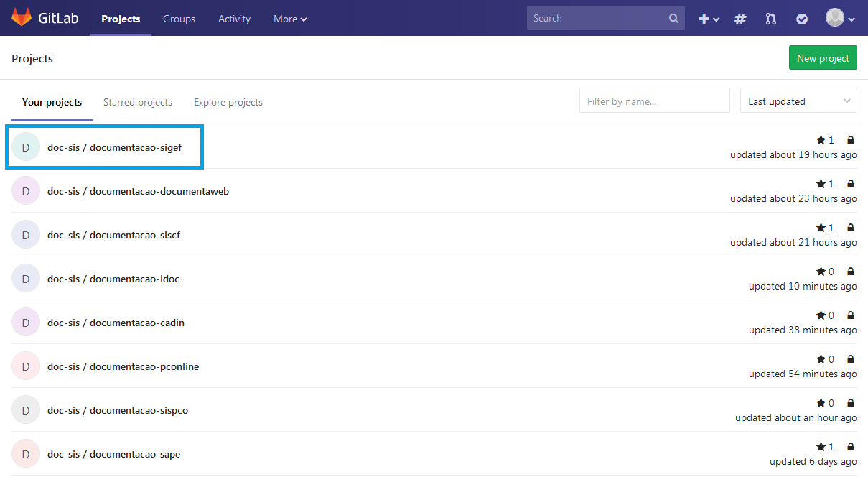Click the GitLab fox logo
This screenshot has width=868, height=477.
(x=22, y=18)
